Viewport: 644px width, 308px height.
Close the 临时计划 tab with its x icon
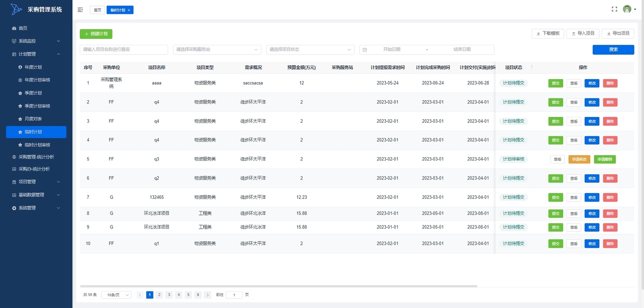pyautogui.click(x=129, y=10)
